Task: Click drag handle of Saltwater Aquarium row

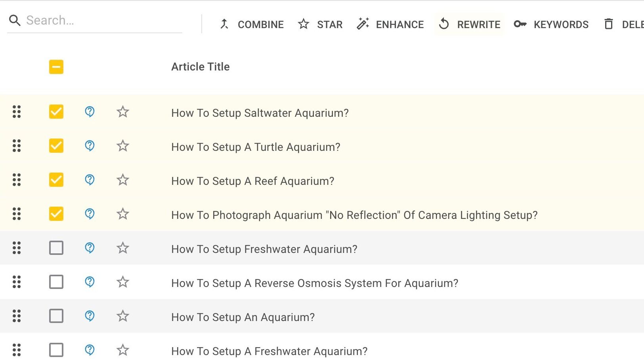Action: 17,112
